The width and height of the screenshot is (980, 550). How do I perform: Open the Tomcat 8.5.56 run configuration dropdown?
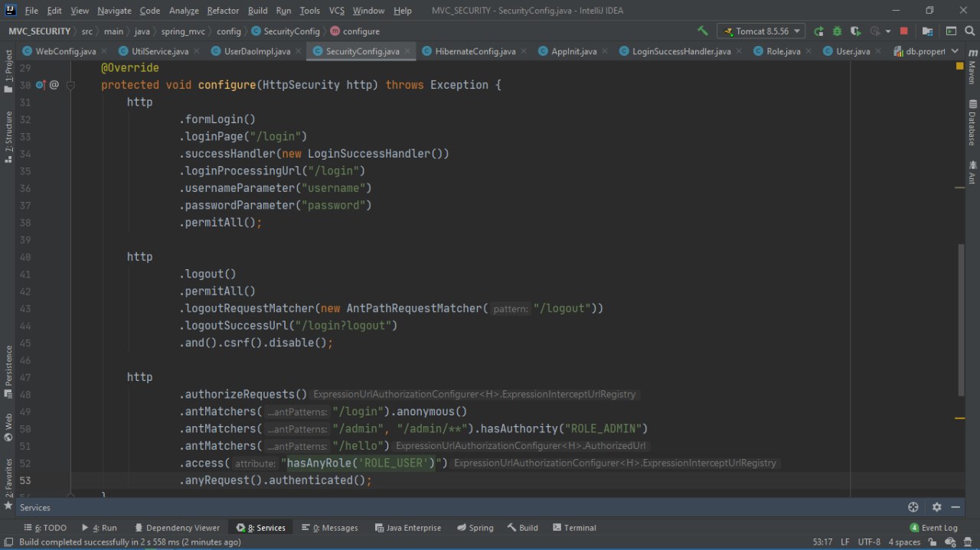(761, 31)
